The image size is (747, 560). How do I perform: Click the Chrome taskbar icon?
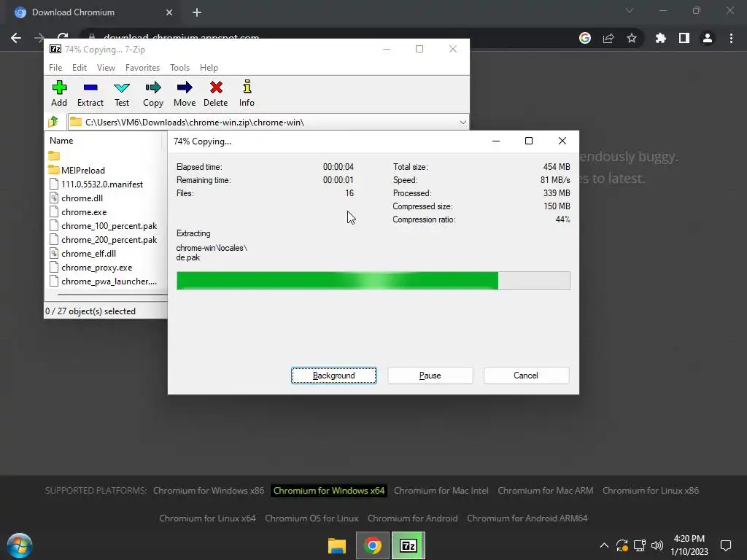click(x=373, y=545)
